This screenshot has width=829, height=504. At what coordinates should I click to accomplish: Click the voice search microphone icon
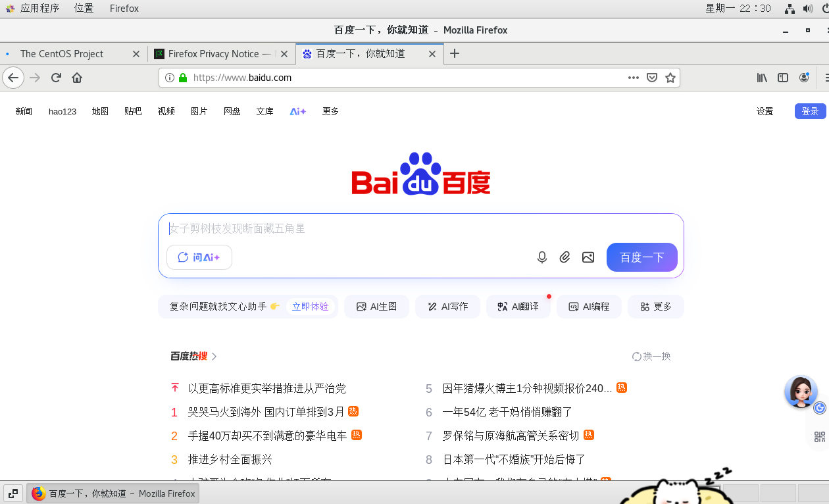[x=542, y=257]
